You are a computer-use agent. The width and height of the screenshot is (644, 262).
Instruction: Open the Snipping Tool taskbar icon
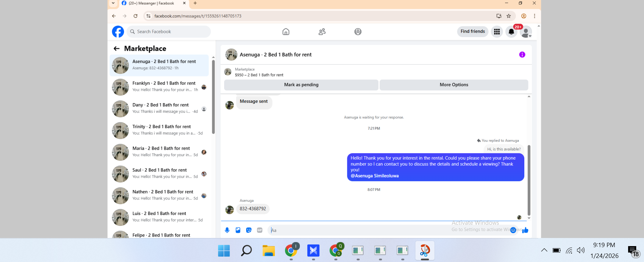(425, 251)
